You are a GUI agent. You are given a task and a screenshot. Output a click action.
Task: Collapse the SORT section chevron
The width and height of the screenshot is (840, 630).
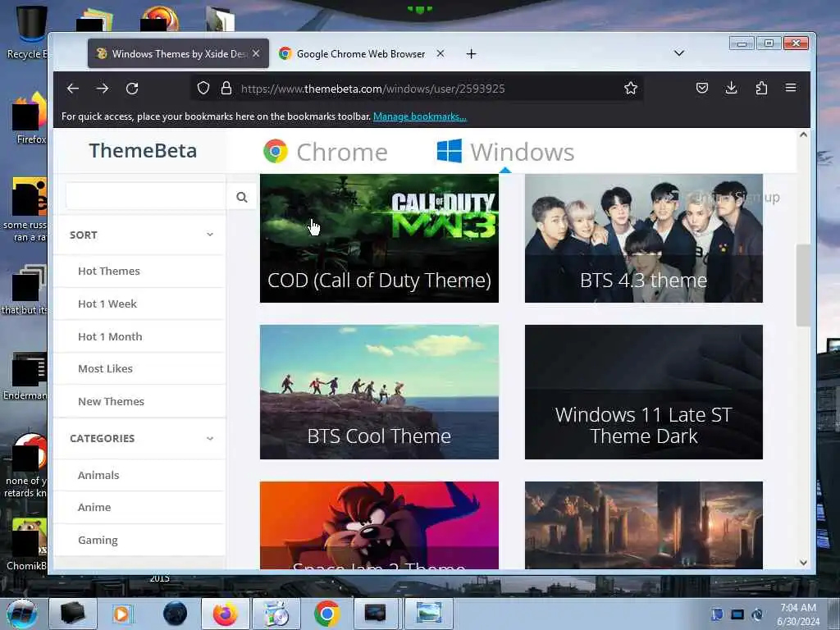tap(210, 235)
